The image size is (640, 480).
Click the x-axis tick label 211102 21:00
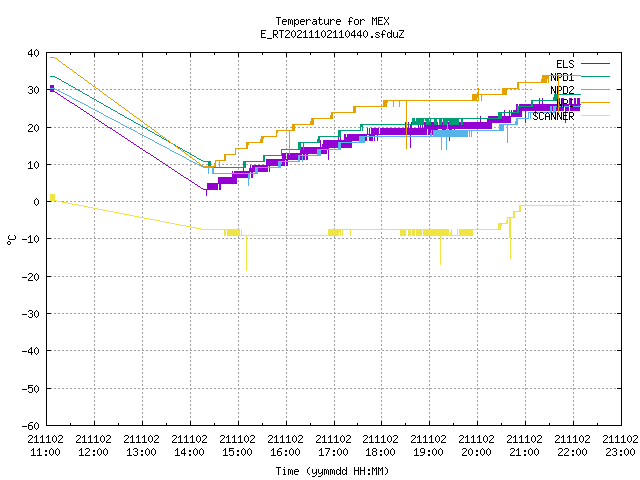(x=524, y=446)
